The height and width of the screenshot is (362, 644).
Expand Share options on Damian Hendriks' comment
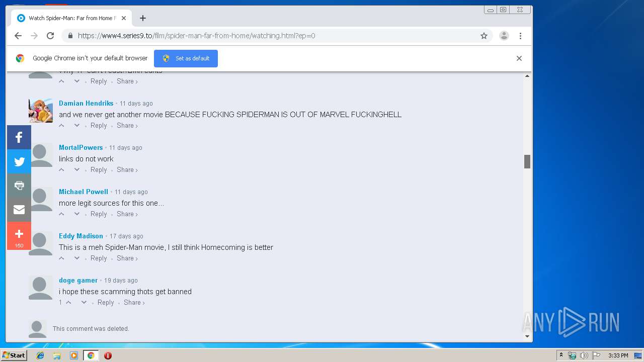coord(127,125)
